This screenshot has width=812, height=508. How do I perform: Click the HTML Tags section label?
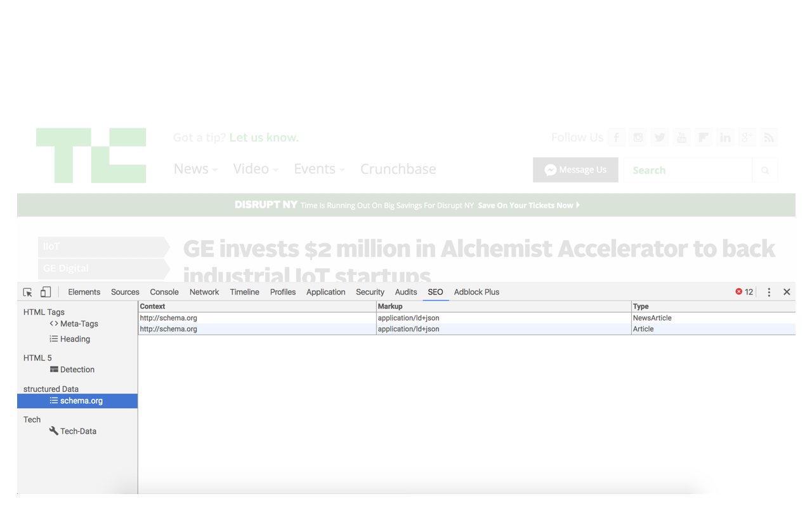(x=44, y=312)
